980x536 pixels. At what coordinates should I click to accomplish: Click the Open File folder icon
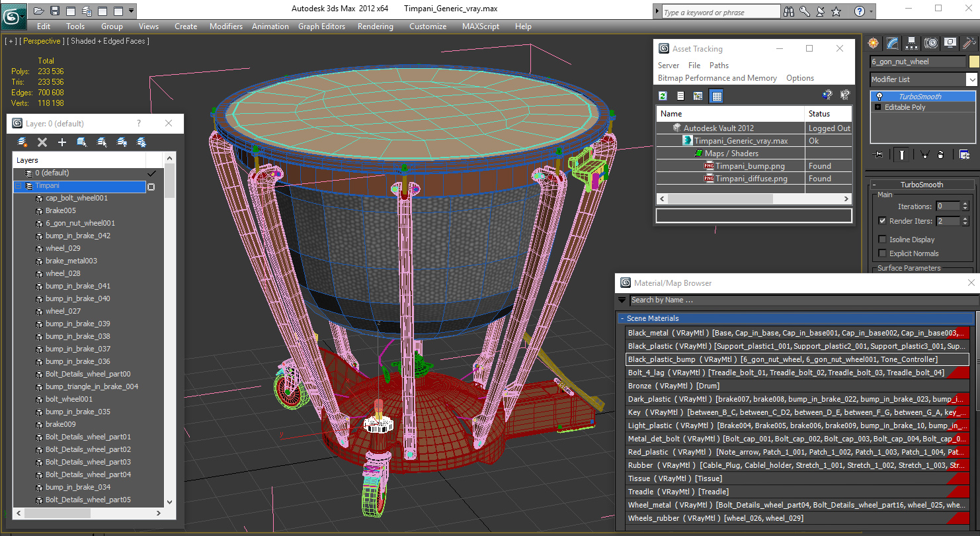[x=39, y=11]
